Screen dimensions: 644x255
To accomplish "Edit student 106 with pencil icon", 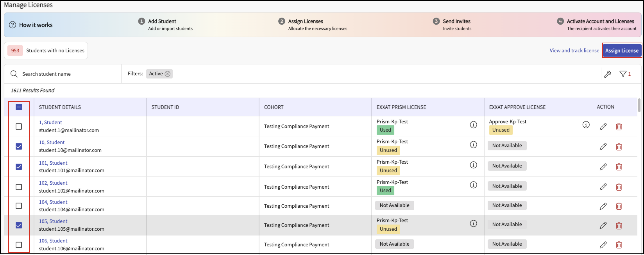I will [603, 245].
